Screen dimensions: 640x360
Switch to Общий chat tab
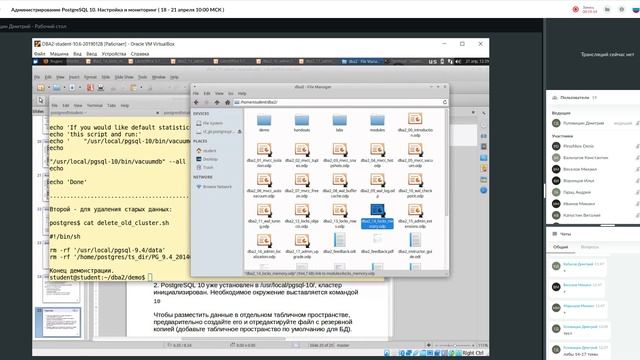[x=560, y=247]
